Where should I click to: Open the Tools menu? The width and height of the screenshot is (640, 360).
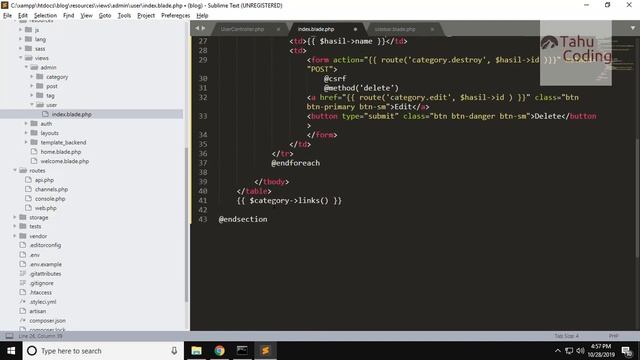(x=124, y=16)
